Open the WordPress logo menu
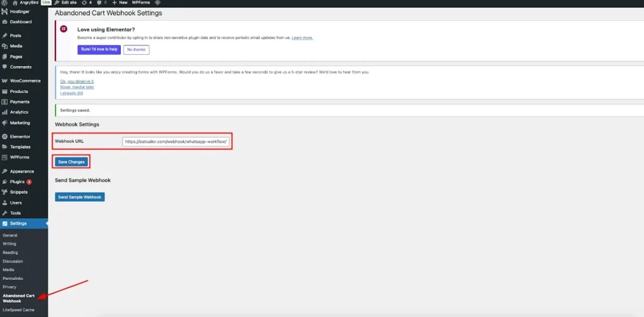The width and height of the screenshot is (644, 317). [4, 3]
